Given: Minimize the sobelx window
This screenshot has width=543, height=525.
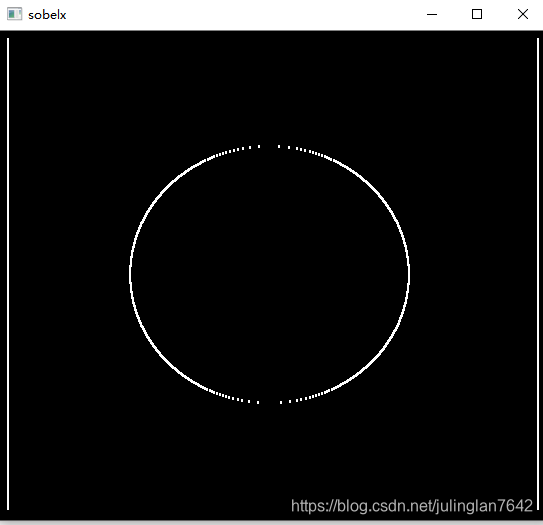Looking at the screenshot, I should click(x=432, y=15).
